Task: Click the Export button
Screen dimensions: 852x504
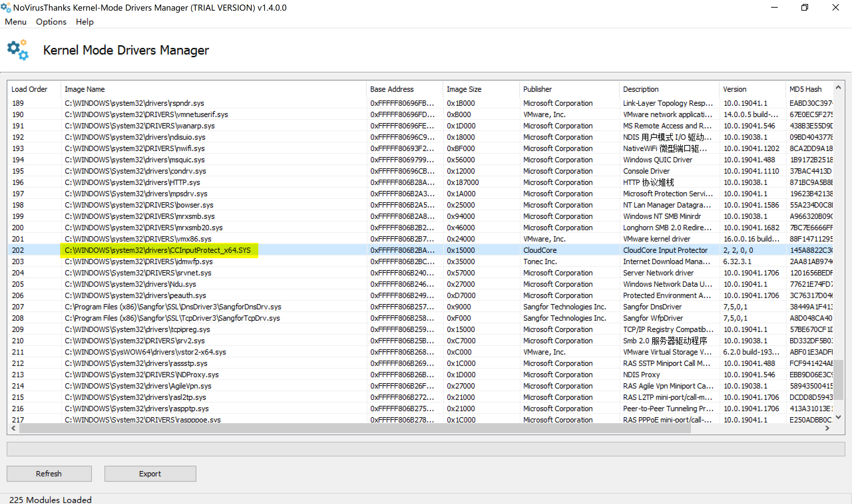Action: (150, 473)
